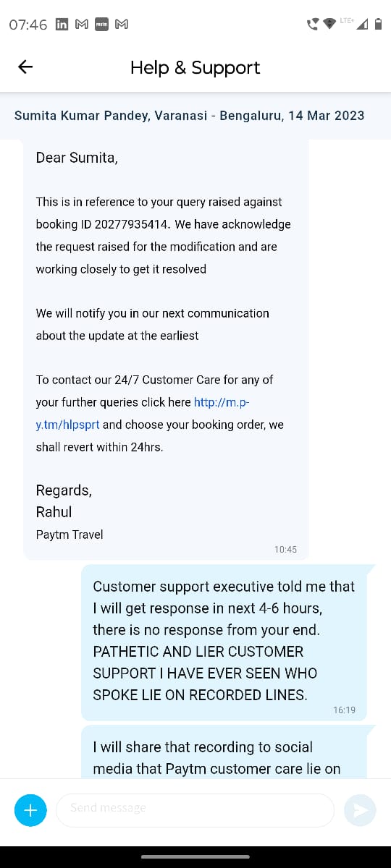The height and width of the screenshot is (868, 391).
Task: Tap the clock showing 07:46
Action: tap(28, 25)
